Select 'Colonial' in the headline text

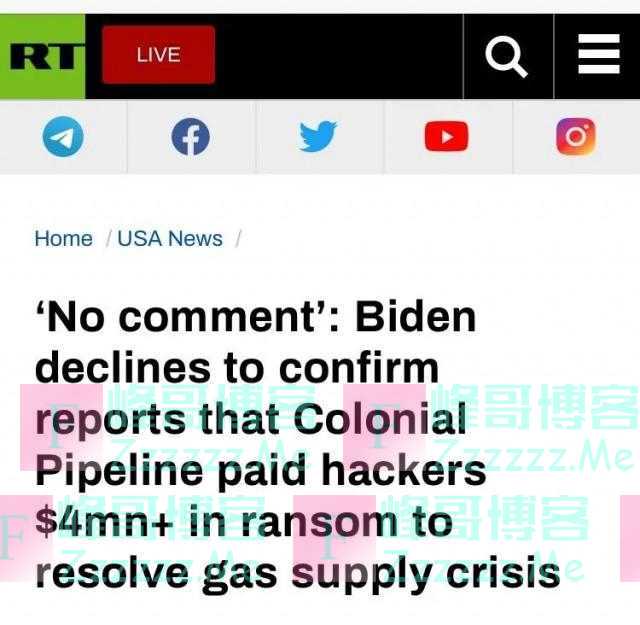pyautogui.click(x=379, y=419)
